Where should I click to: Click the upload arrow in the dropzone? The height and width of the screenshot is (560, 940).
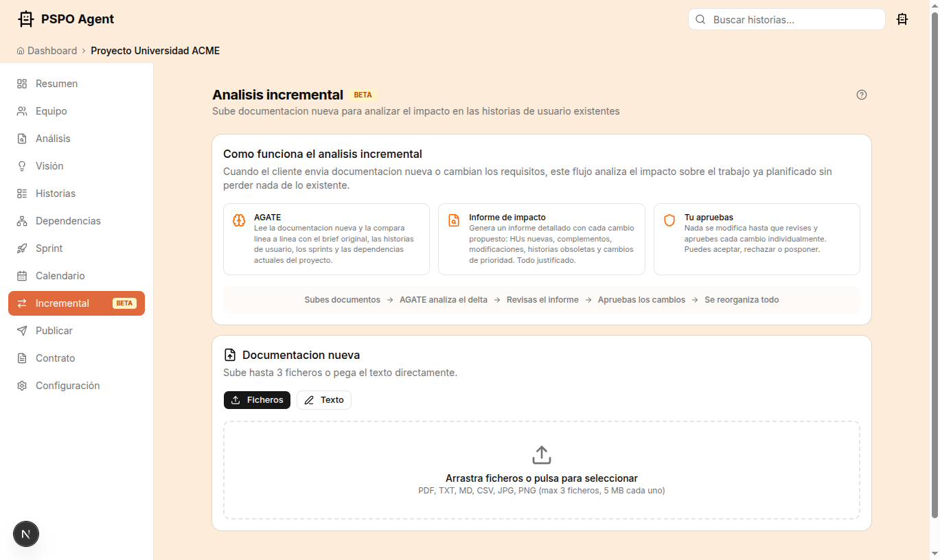pos(542,454)
